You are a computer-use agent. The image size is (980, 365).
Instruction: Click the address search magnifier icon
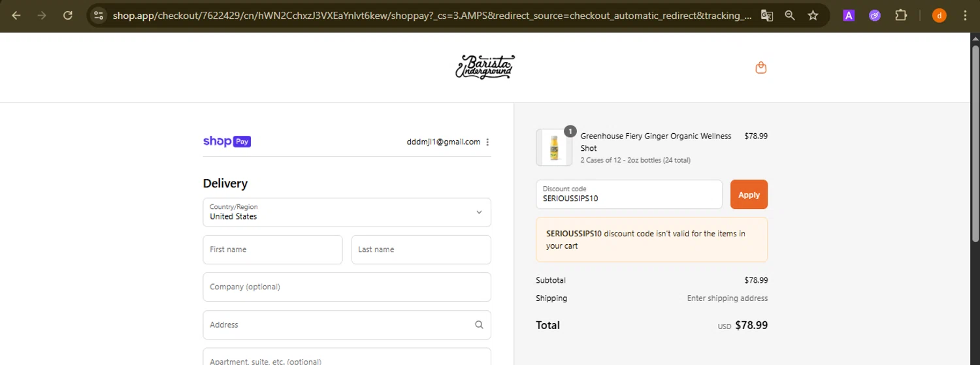tap(479, 325)
